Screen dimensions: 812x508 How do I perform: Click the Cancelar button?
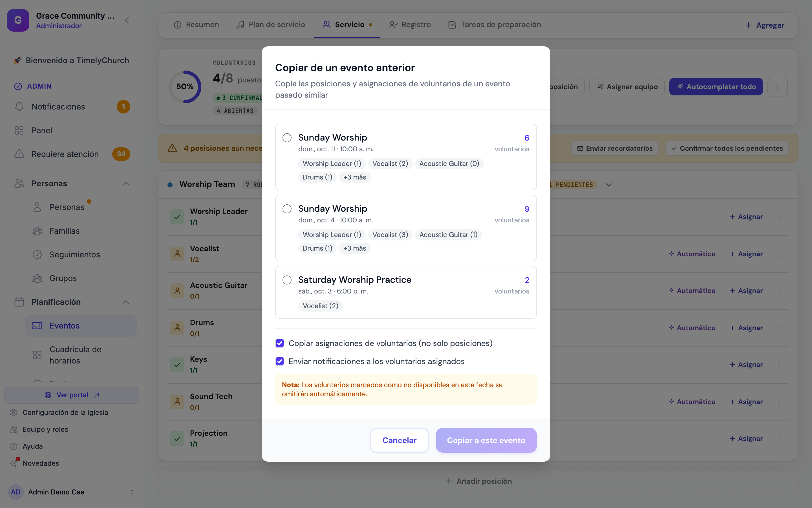[x=399, y=440]
